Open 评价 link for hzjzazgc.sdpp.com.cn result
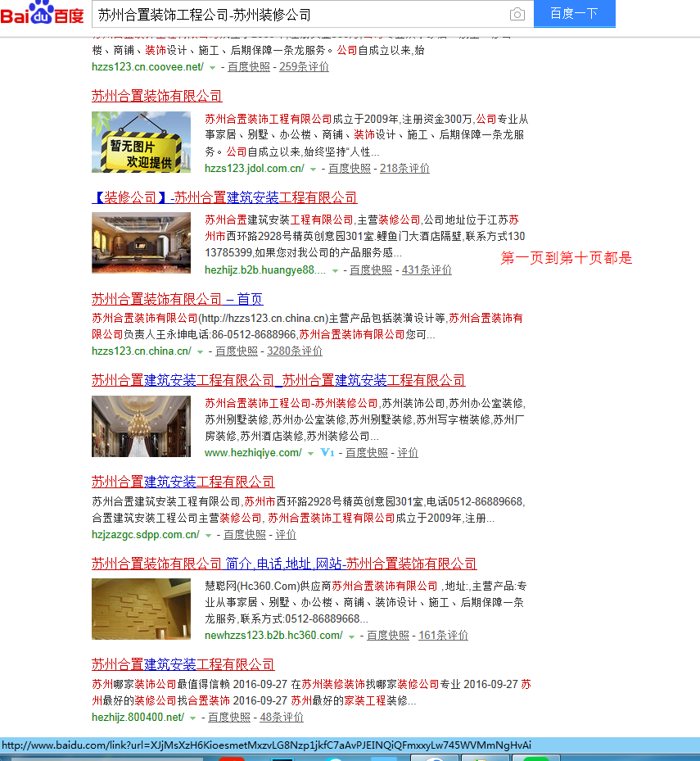Viewport: 700px width, 761px height. tap(286, 535)
